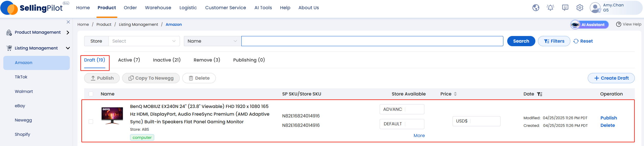Expand Product Management chevron
This screenshot has width=644, height=146.
tap(68, 32)
